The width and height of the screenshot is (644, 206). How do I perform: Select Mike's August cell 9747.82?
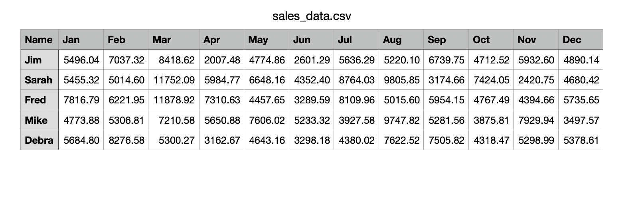401,120
